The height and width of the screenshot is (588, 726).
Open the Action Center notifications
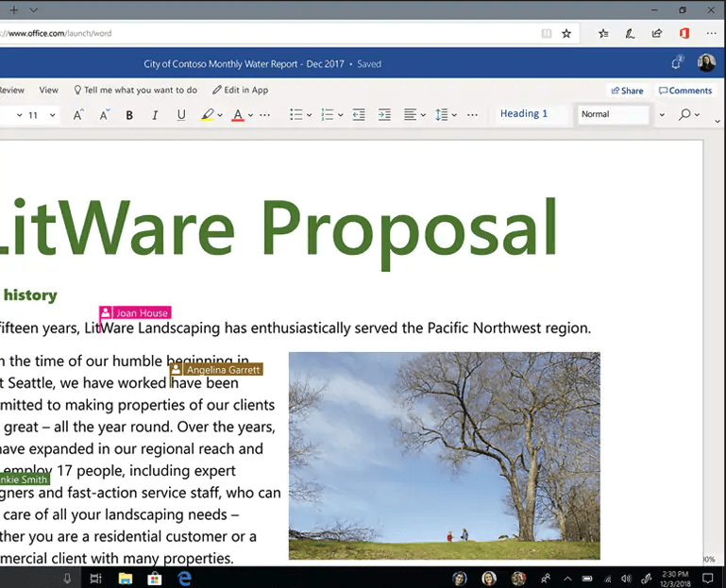coord(707,579)
